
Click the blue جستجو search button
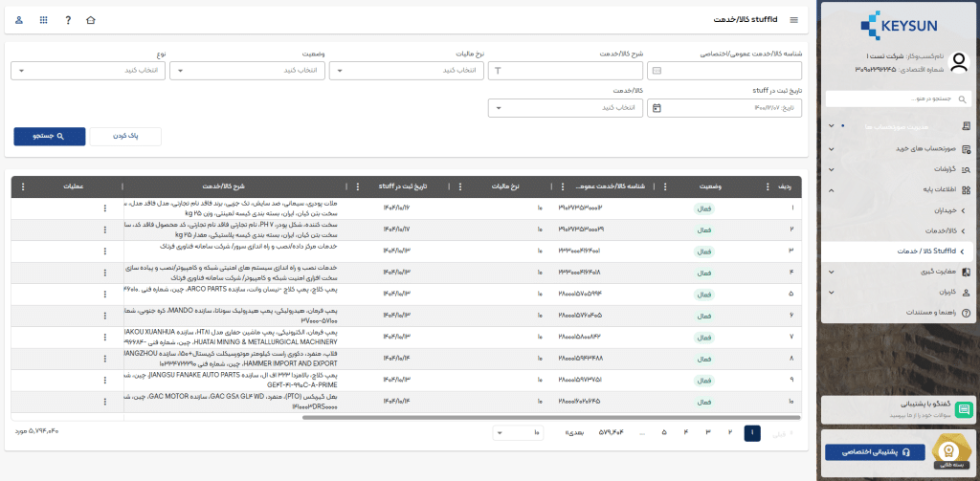(49, 137)
